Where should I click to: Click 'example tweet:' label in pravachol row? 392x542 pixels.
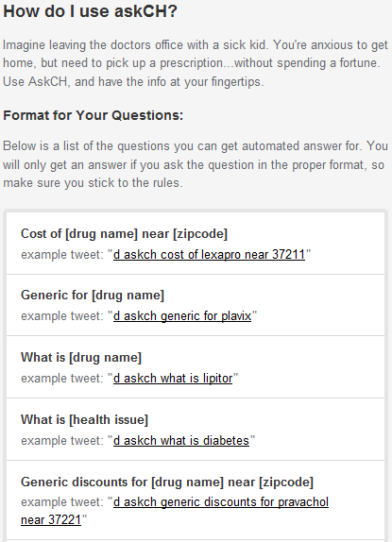[62, 502]
